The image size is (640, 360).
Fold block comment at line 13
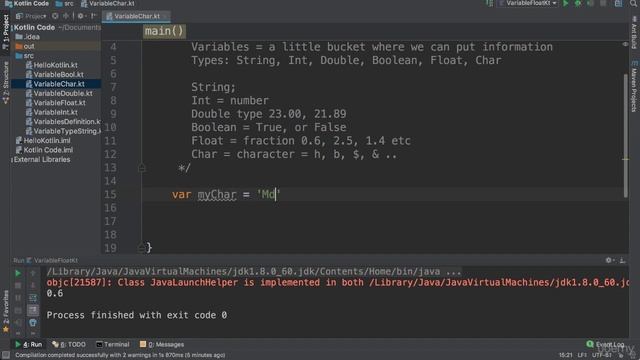(x=142, y=168)
